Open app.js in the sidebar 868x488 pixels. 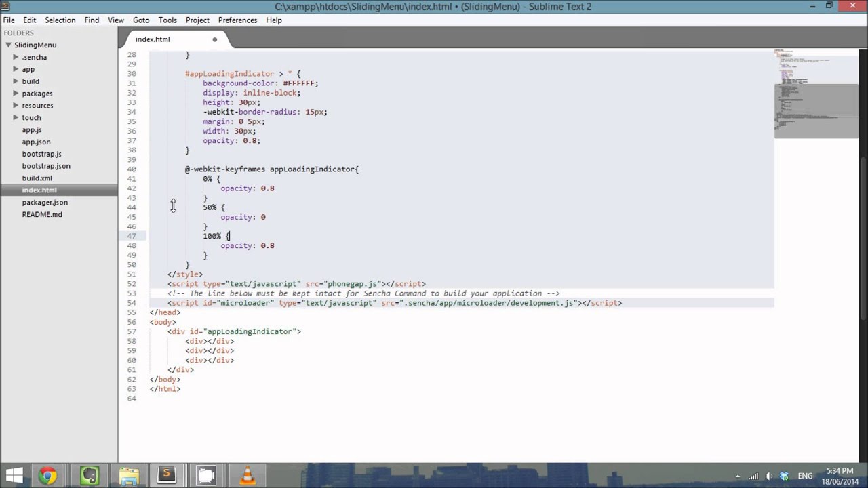pyautogui.click(x=32, y=129)
